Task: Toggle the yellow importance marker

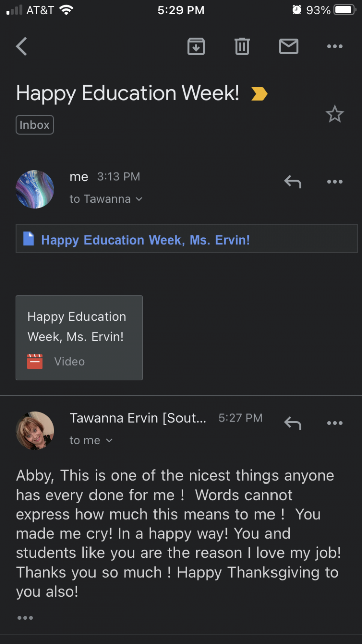Action: click(x=259, y=94)
